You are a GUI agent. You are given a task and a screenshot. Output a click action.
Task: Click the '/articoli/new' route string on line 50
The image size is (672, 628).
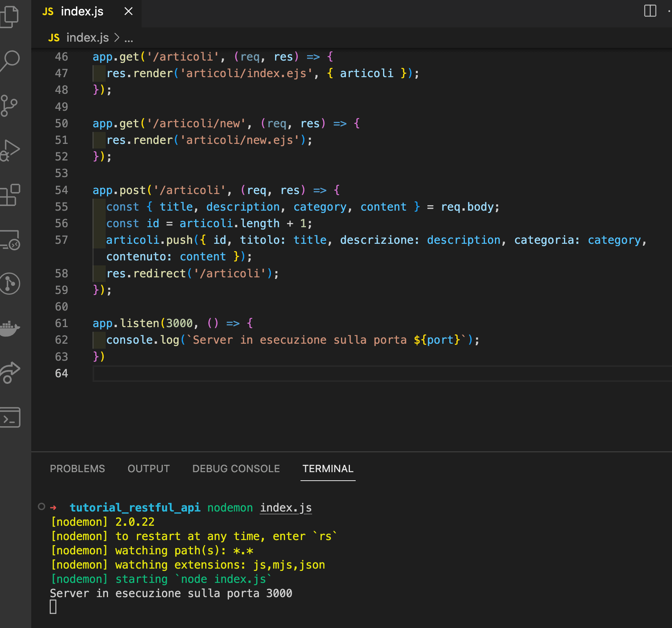[x=196, y=124]
